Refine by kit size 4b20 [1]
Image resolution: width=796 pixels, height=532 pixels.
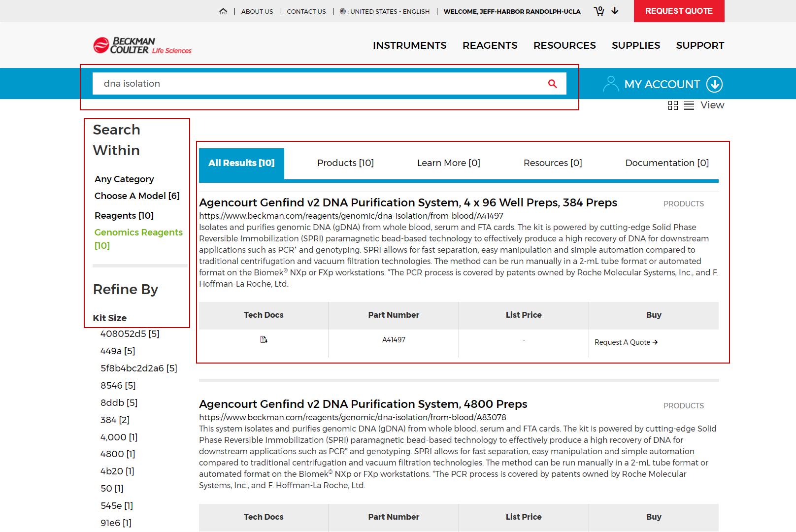(117, 471)
